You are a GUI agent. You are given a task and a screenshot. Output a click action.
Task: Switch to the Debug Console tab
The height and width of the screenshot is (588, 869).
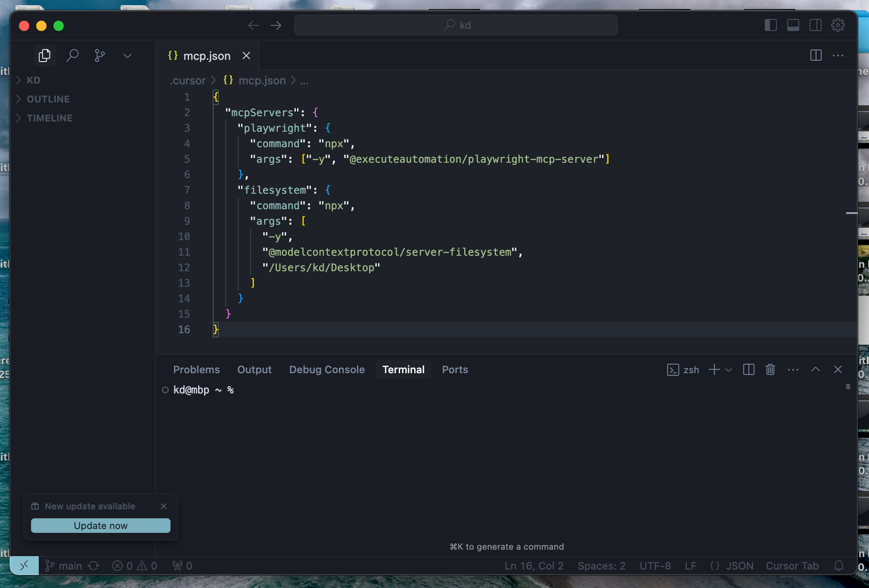point(327,369)
